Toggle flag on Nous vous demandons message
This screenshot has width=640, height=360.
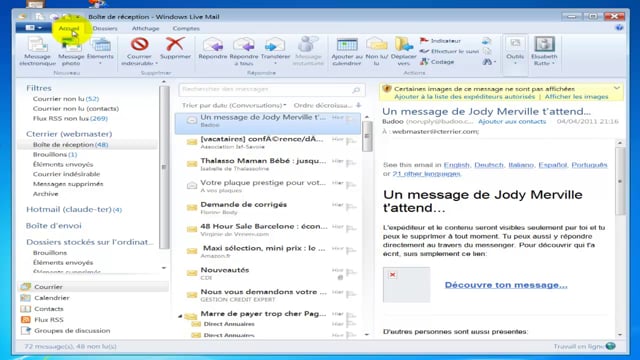350,294
